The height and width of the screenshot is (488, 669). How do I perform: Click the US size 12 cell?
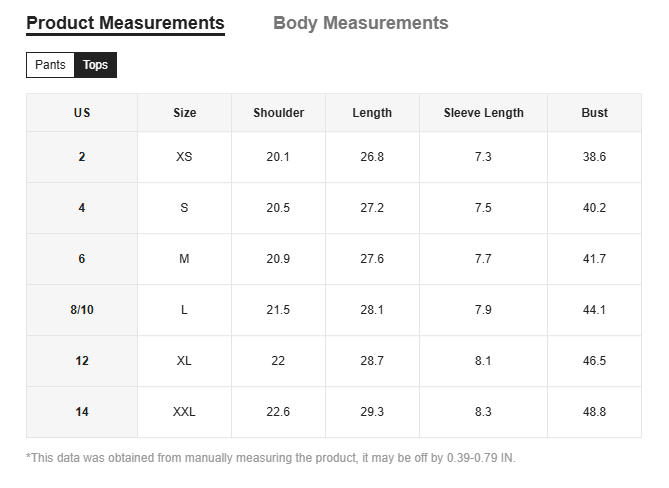pos(82,361)
